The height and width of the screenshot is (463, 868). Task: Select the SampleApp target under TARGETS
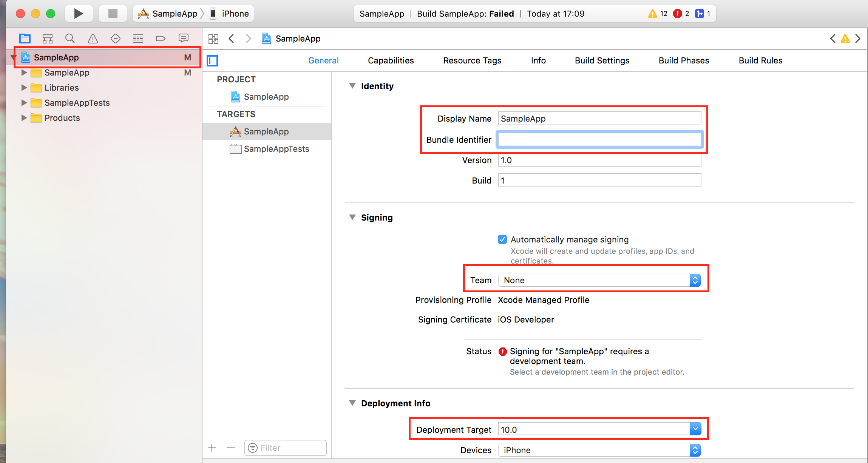point(267,131)
